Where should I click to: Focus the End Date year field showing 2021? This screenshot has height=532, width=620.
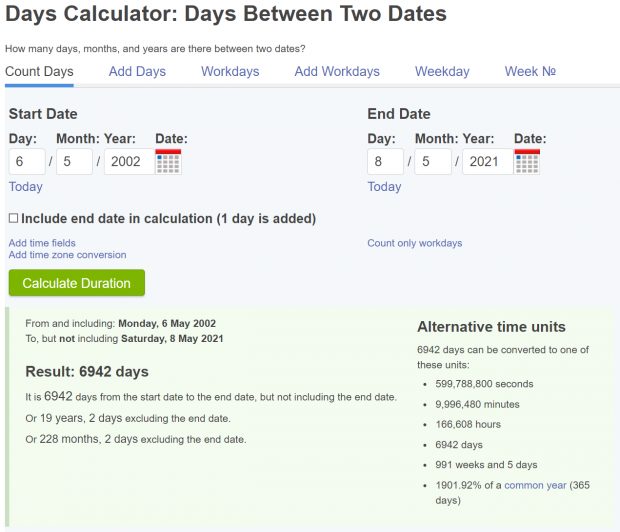[x=488, y=161]
